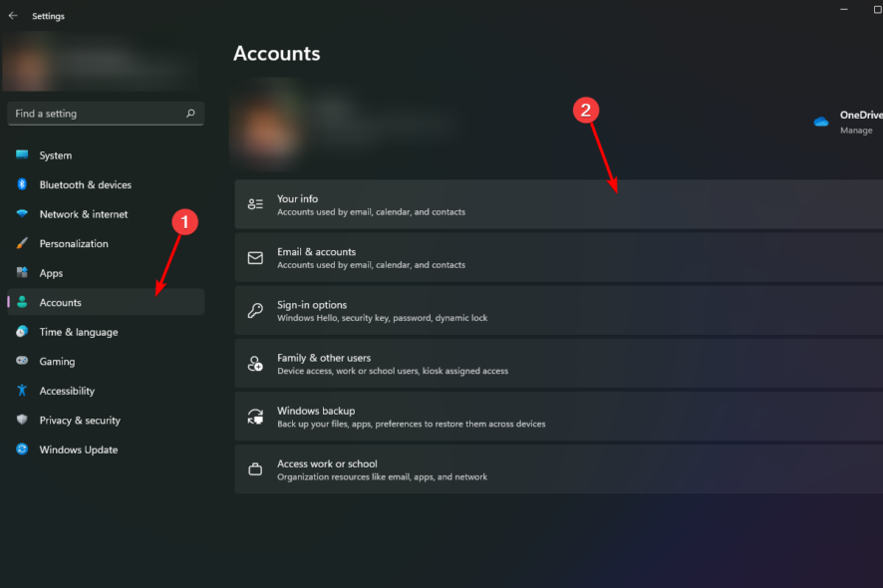Select the Apps icon in the sidebar
Screen dimensions: 883x588
click(x=24, y=272)
